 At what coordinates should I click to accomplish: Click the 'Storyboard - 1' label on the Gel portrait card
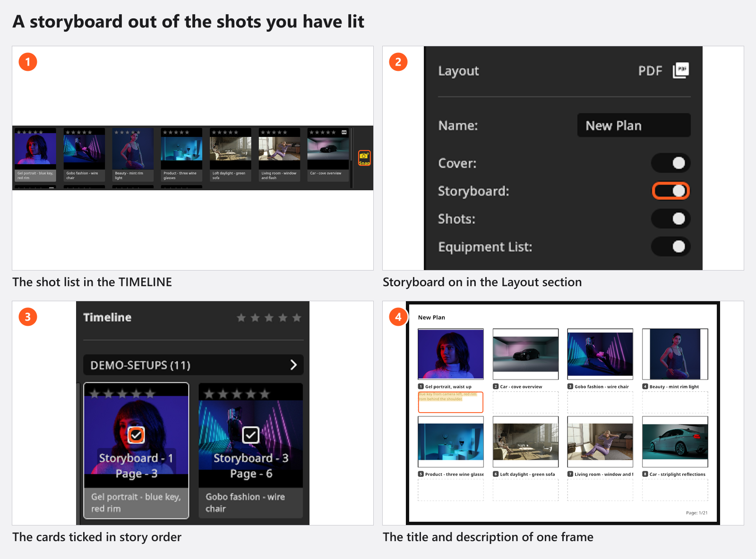(x=136, y=458)
